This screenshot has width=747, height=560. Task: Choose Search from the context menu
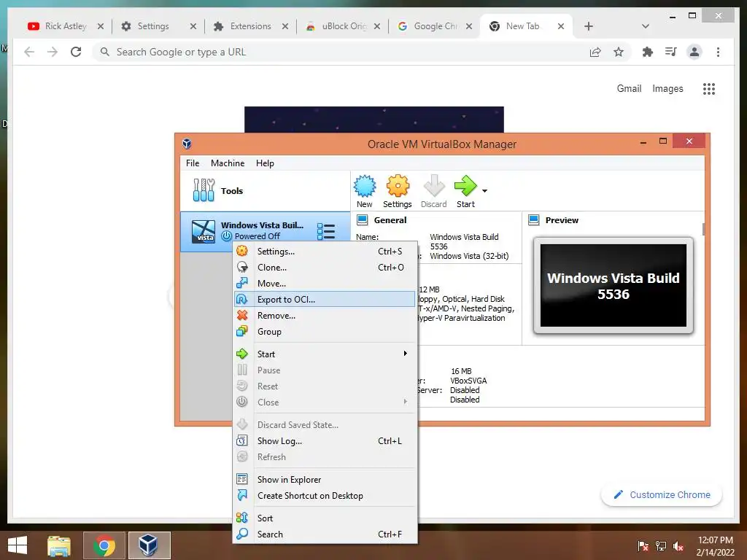pyautogui.click(x=325, y=534)
